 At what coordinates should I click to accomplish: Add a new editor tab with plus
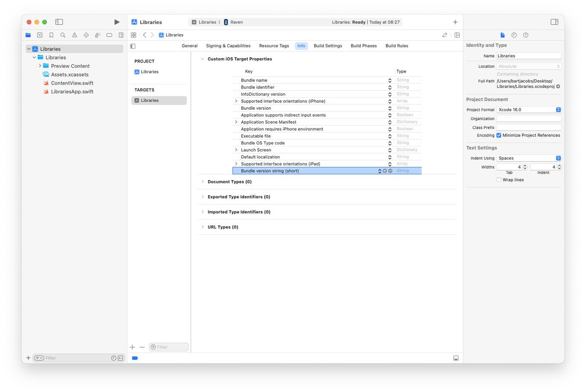455,22
